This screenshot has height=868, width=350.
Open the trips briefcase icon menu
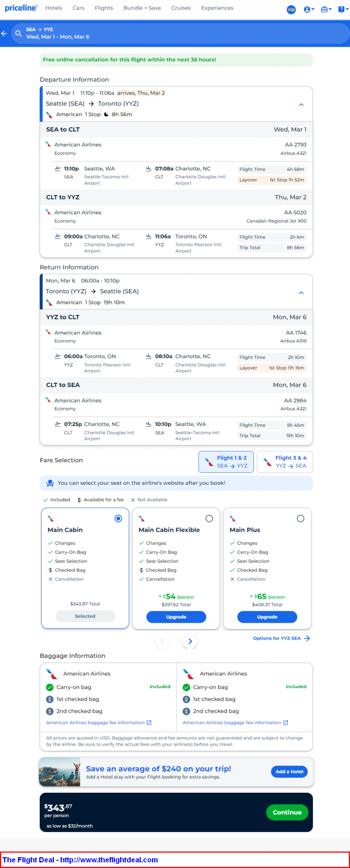point(326,9)
